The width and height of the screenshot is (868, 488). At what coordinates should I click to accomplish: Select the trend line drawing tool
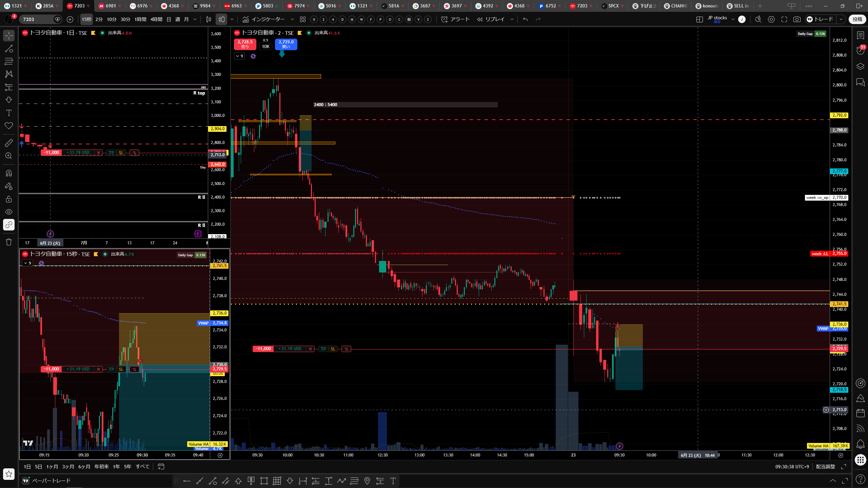click(x=9, y=48)
